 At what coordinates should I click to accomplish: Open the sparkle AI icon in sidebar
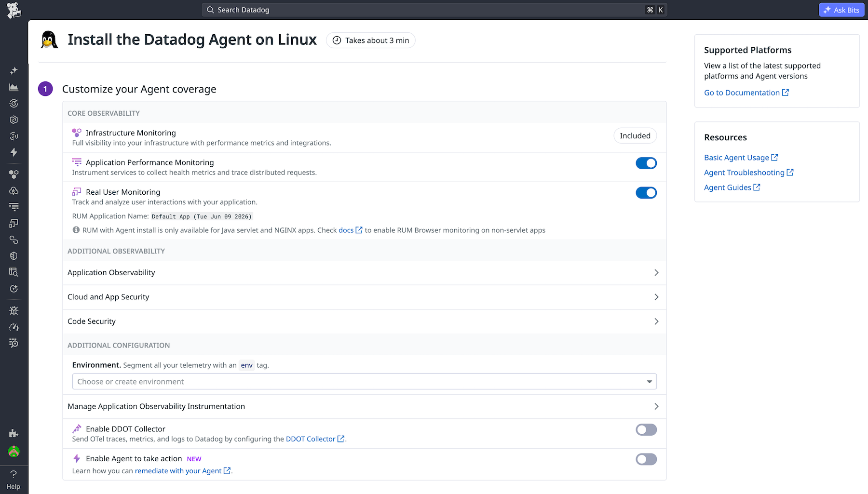pos(14,71)
